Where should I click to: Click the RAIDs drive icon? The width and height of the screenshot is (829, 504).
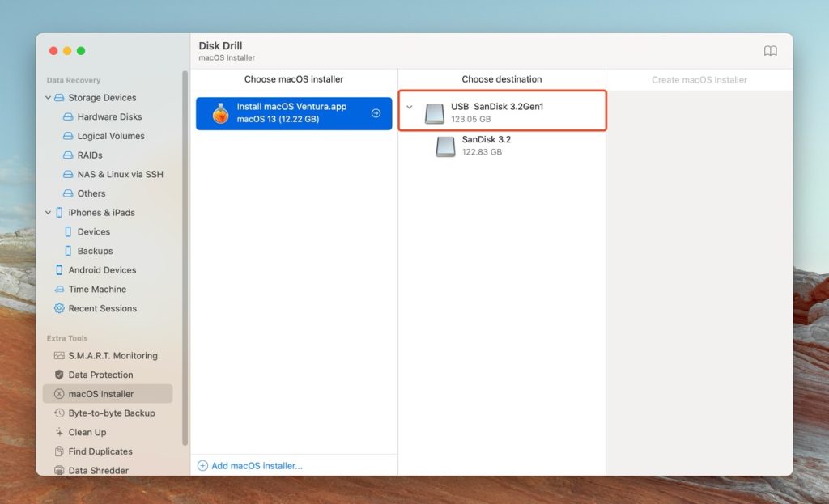pyautogui.click(x=69, y=155)
